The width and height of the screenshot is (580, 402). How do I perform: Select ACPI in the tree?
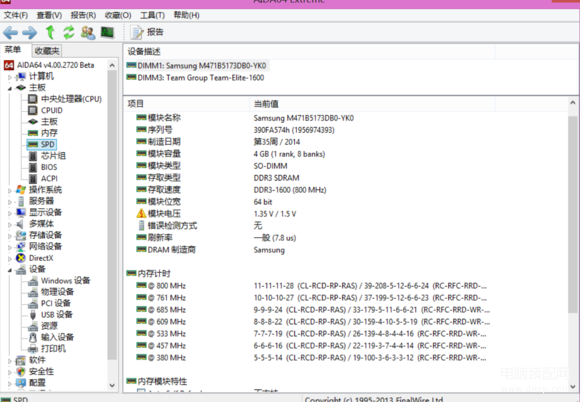(x=49, y=179)
